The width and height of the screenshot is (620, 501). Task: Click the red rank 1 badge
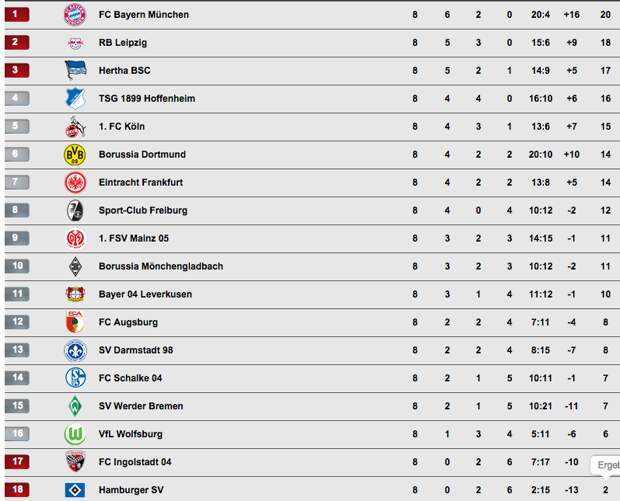click(17, 14)
